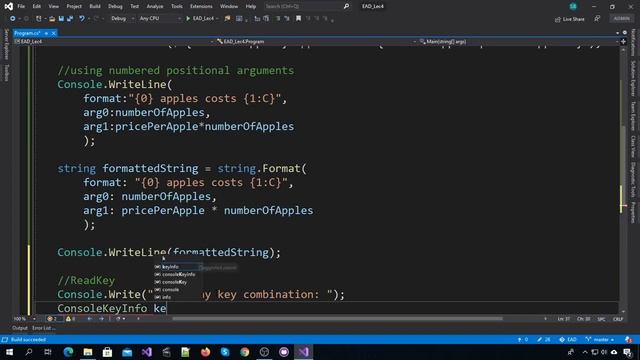Go to previous issue arrow
The width and height of the screenshot is (640, 360).
click(90, 319)
